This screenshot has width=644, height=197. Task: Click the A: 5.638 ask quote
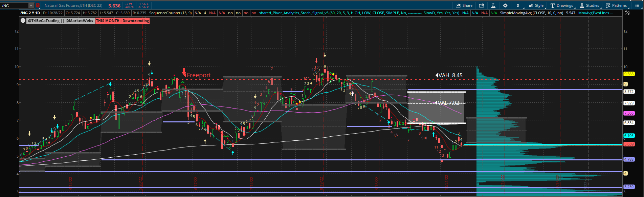(144, 7)
